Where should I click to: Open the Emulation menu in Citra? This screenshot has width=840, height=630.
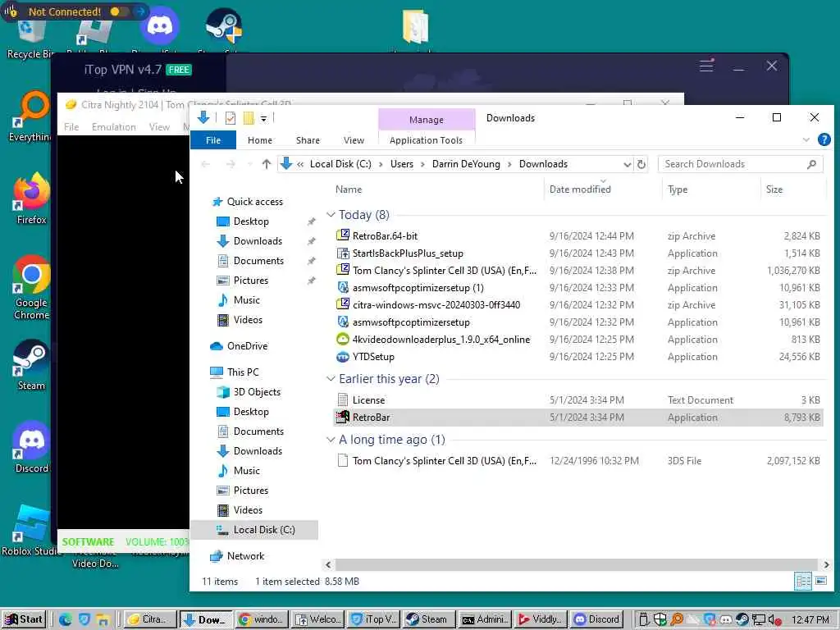point(113,127)
